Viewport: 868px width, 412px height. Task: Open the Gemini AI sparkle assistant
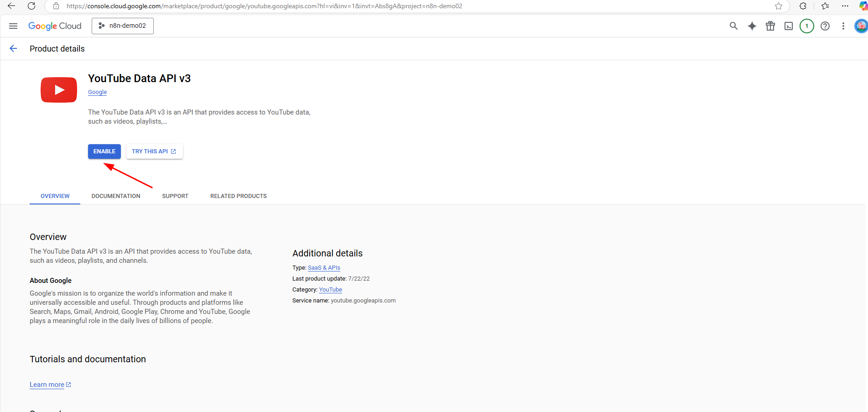click(752, 26)
